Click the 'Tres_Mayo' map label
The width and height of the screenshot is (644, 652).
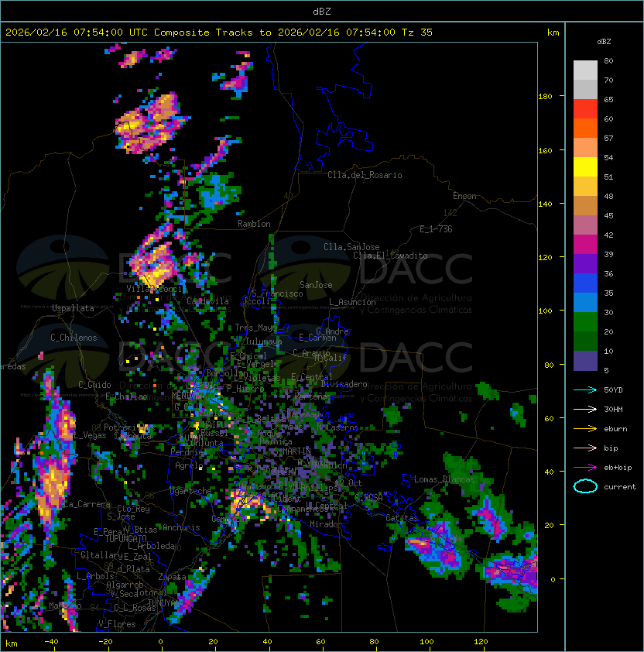(x=255, y=328)
